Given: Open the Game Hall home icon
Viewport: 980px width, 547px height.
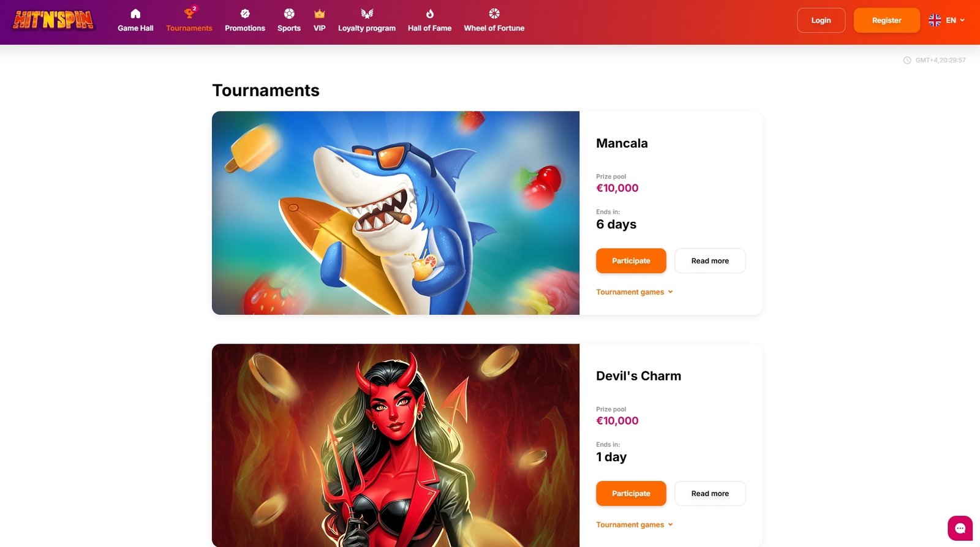Looking at the screenshot, I should pos(135,13).
